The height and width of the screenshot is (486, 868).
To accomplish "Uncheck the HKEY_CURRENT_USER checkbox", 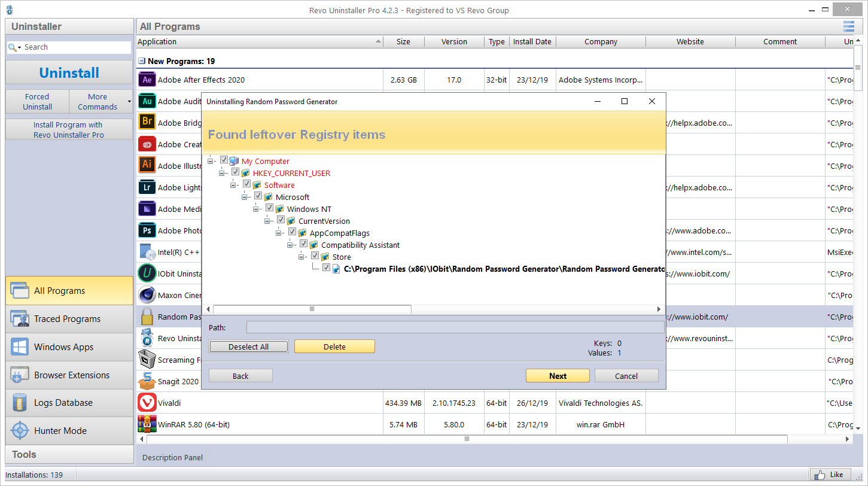I will (236, 172).
